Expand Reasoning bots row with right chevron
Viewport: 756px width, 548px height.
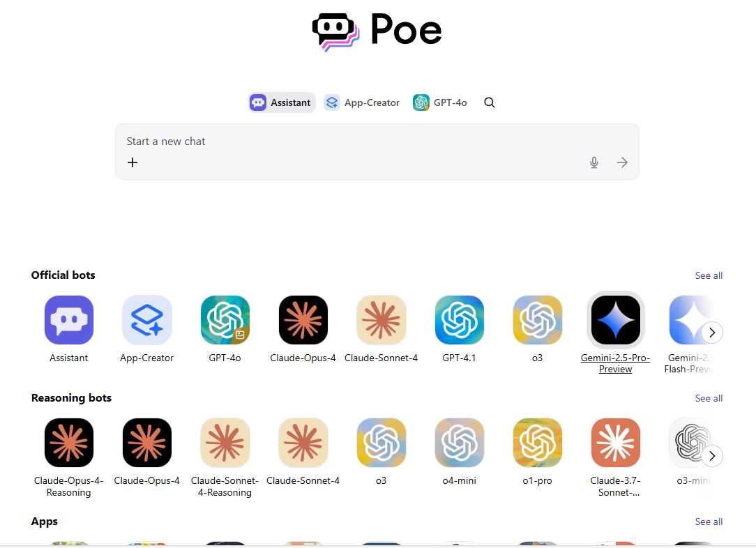(712, 456)
